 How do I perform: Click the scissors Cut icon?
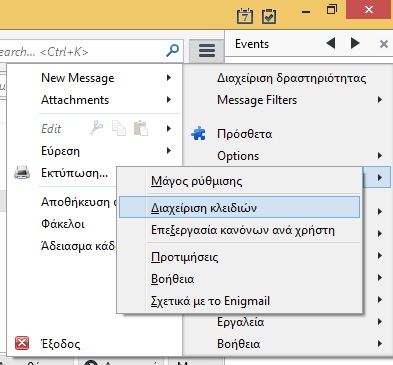96,128
